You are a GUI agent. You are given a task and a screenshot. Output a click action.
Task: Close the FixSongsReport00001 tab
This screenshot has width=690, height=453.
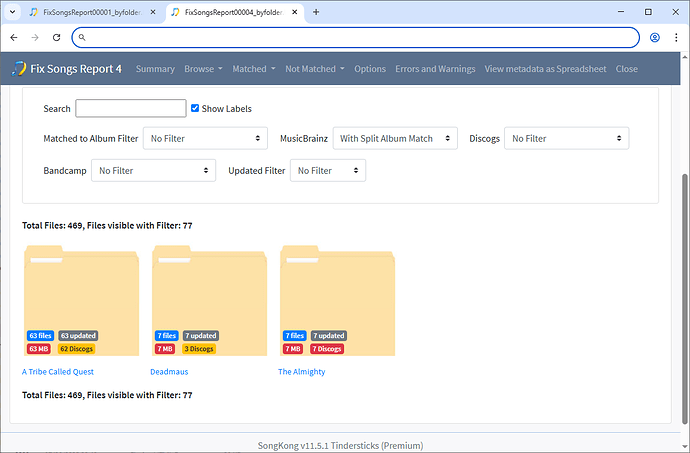(153, 12)
